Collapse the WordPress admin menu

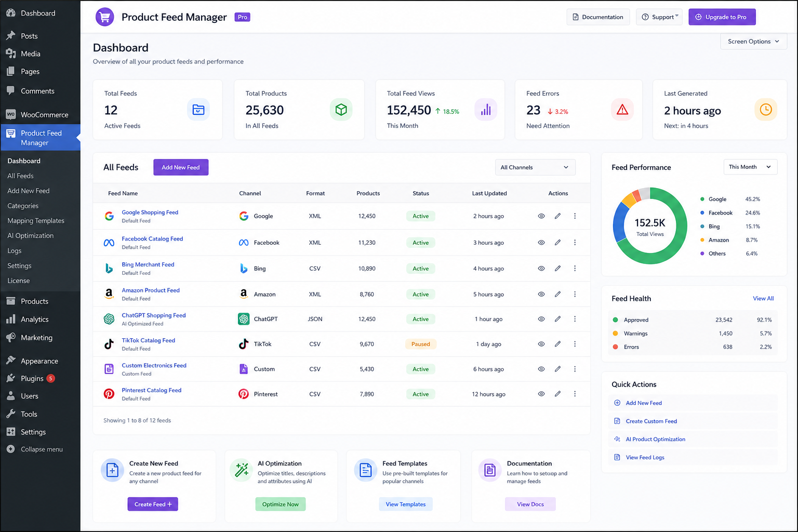(x=35, y=449)
